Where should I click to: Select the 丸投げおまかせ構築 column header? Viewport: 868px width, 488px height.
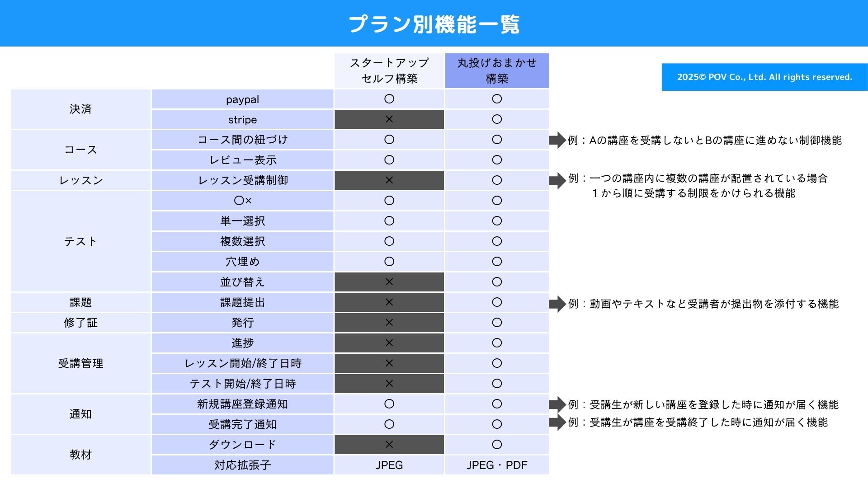pyautogui.click(x=497, y=70)
